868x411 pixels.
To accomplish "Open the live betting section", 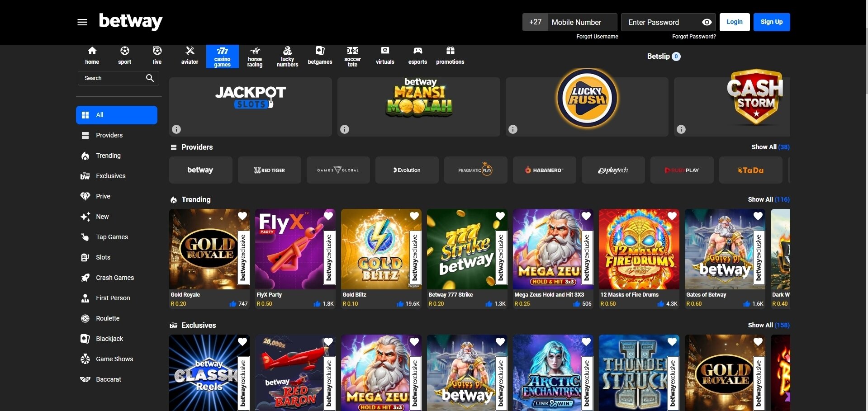I will [157, 56].
